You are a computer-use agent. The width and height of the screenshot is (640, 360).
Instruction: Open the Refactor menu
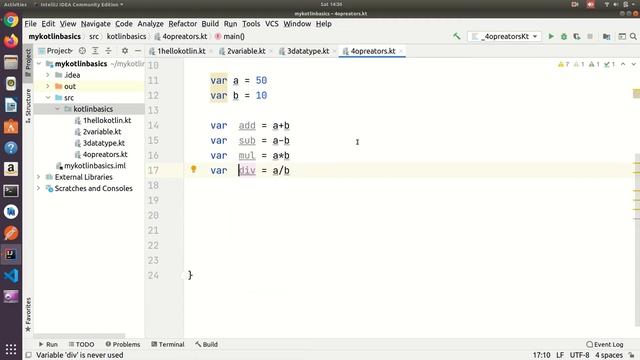click(182, 24)
